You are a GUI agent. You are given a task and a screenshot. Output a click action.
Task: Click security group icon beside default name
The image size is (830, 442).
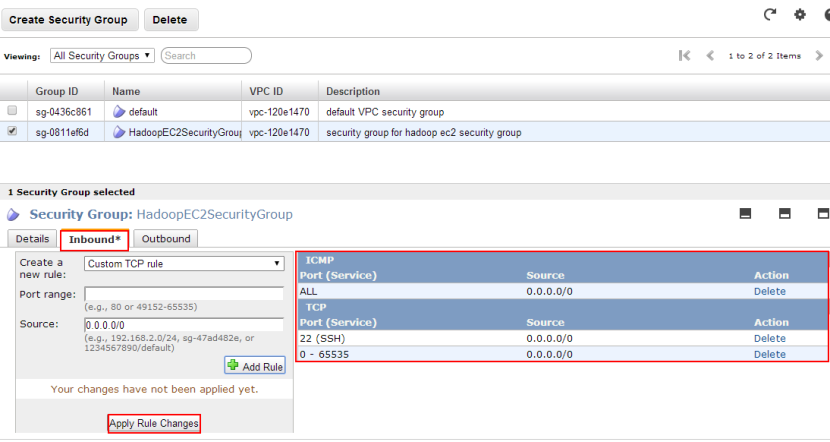point(119,112)
